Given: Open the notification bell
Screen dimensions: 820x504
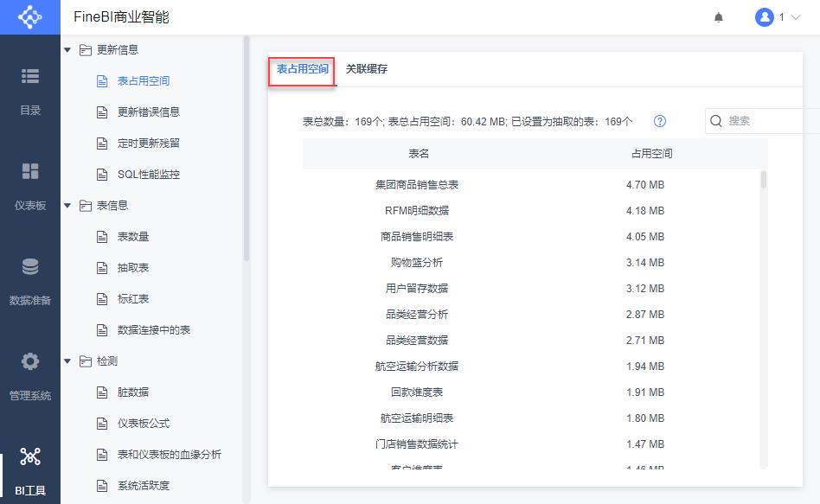Looking at the screenshot, I should [x=719, y=17].
